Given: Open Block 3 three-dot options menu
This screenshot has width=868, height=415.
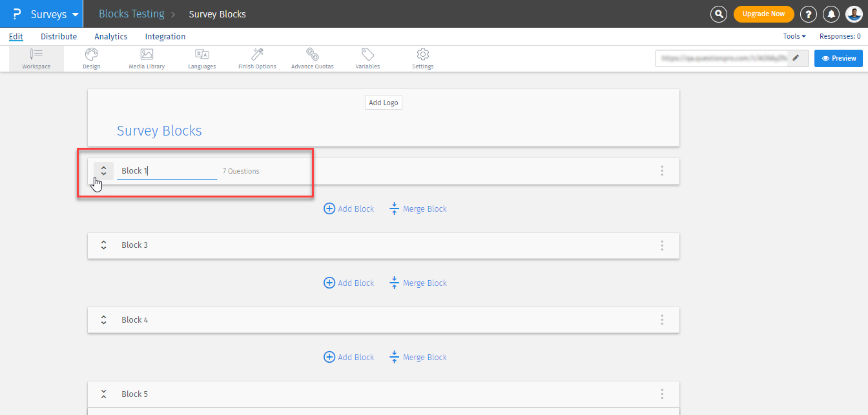Looking at the screenshot, I should click(662, 245).
